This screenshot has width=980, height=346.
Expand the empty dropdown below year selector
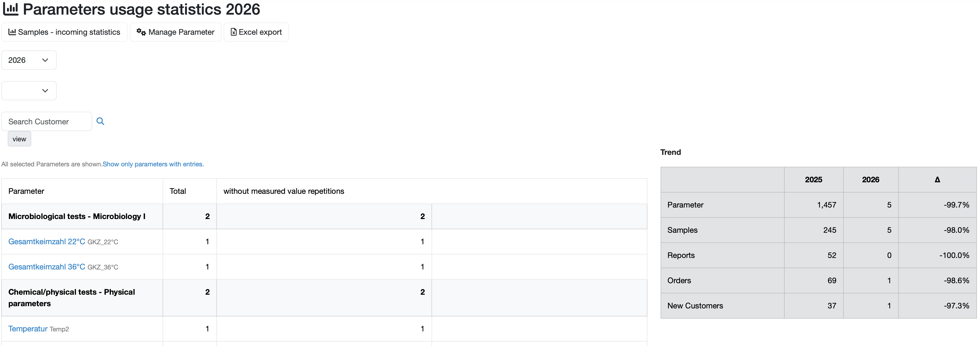click(29, 91)
